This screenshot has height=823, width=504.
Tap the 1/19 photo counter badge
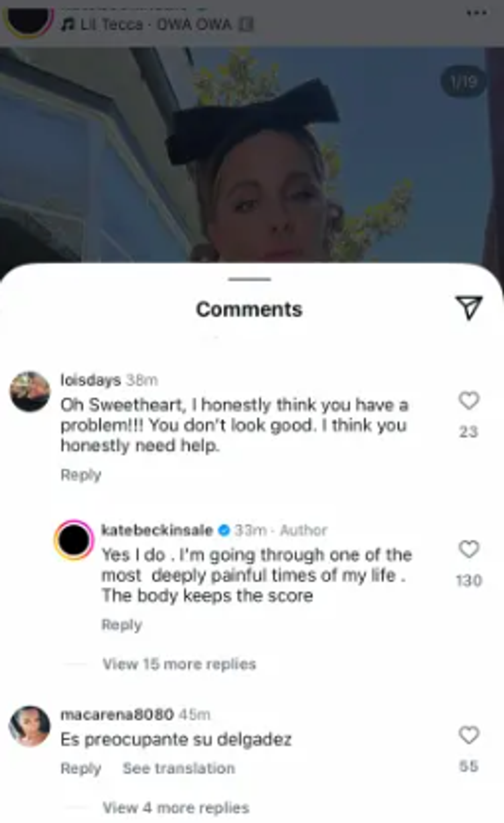(x=464, y=81)
